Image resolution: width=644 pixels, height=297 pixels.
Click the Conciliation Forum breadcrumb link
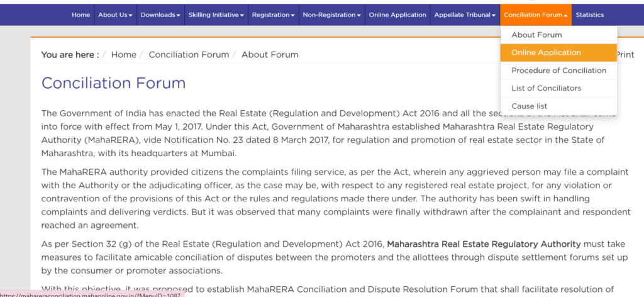click(189, 55)
